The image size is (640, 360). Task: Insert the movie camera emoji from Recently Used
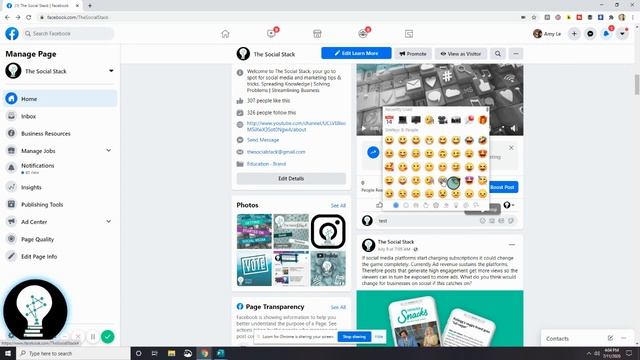[442, 120]
